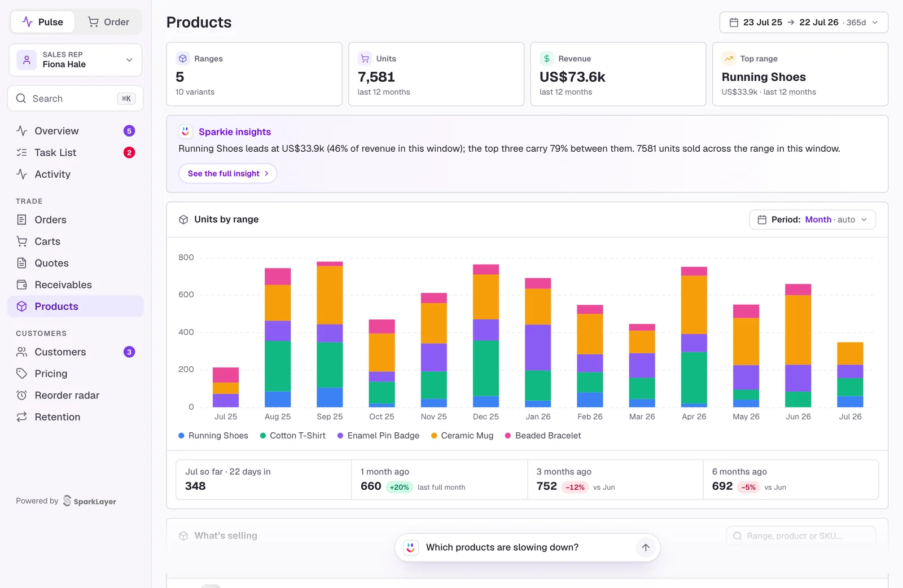
Task: Click the Sep 25 orange Ceramic Mug bar segment
Action: (330, 295)
